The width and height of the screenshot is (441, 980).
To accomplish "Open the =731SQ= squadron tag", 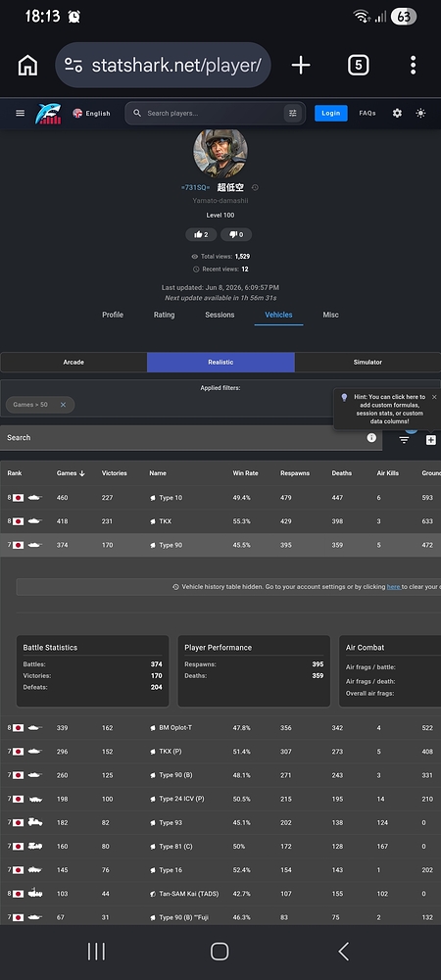I will (x=196, y=187).
